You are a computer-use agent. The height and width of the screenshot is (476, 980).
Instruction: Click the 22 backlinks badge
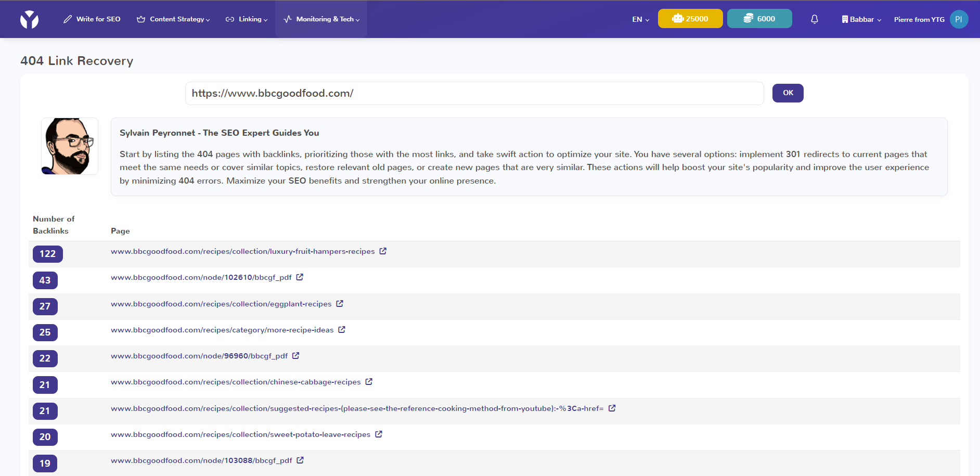45,358
